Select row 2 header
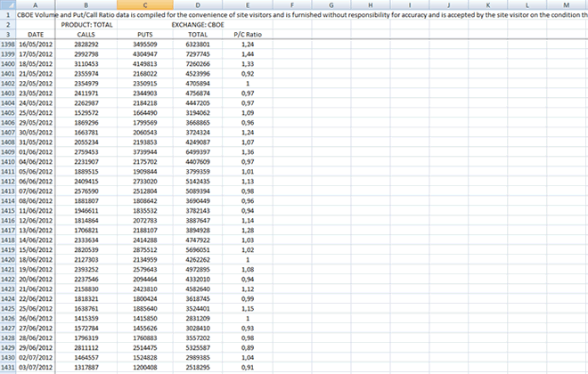Image resolution: width=588 pixels, height=374 pixels. 8,25
